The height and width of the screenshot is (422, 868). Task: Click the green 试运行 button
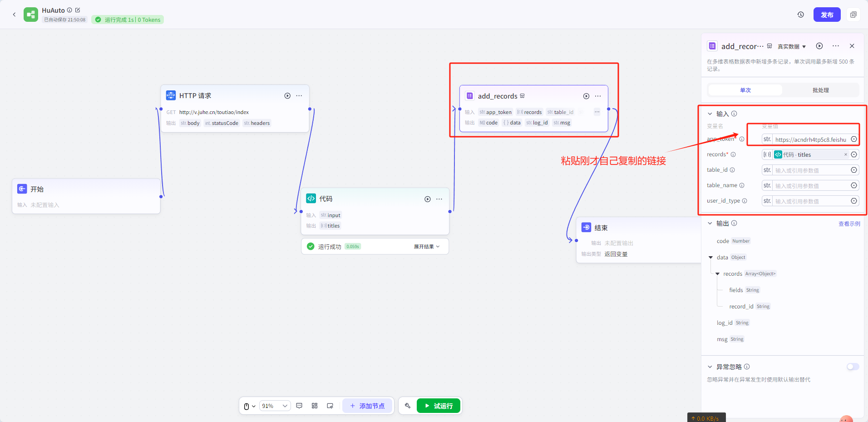tap(439, 406)
